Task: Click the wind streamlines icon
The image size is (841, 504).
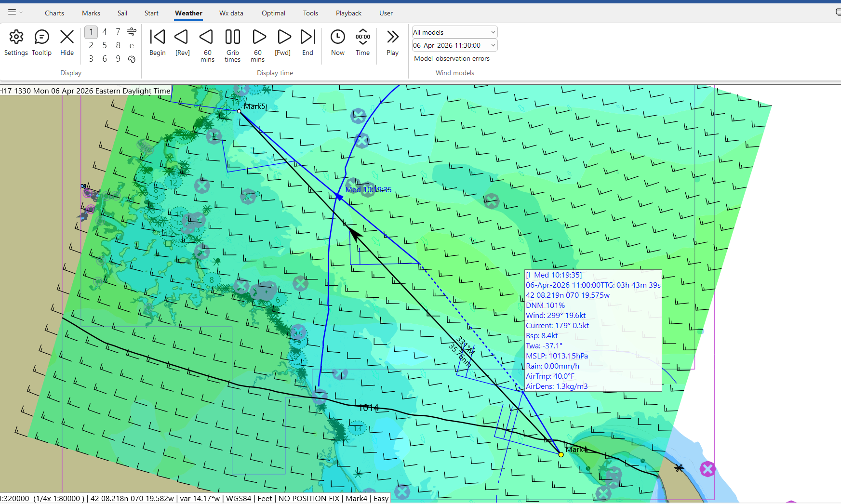Action: 132,32
